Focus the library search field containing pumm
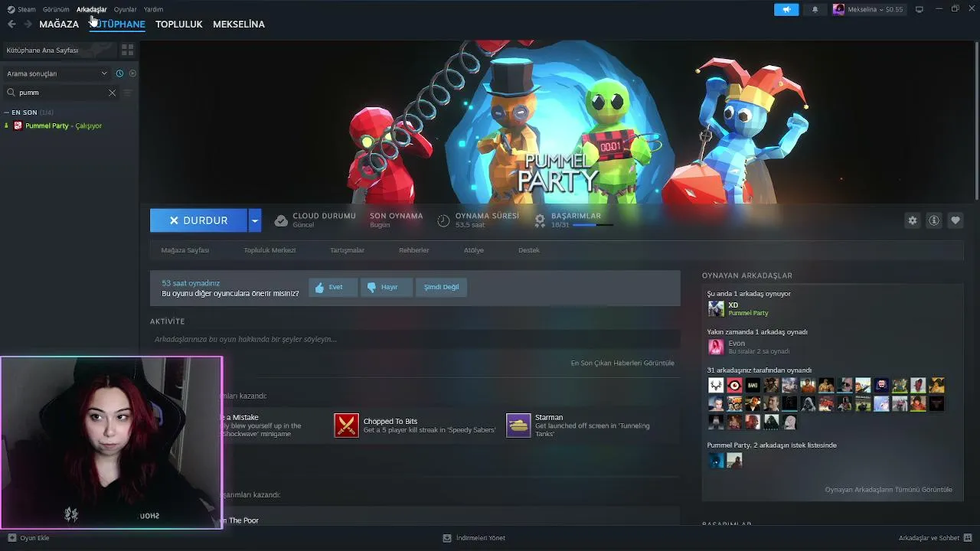The width and height of the screenshot is (980, 551). (61, 93)
